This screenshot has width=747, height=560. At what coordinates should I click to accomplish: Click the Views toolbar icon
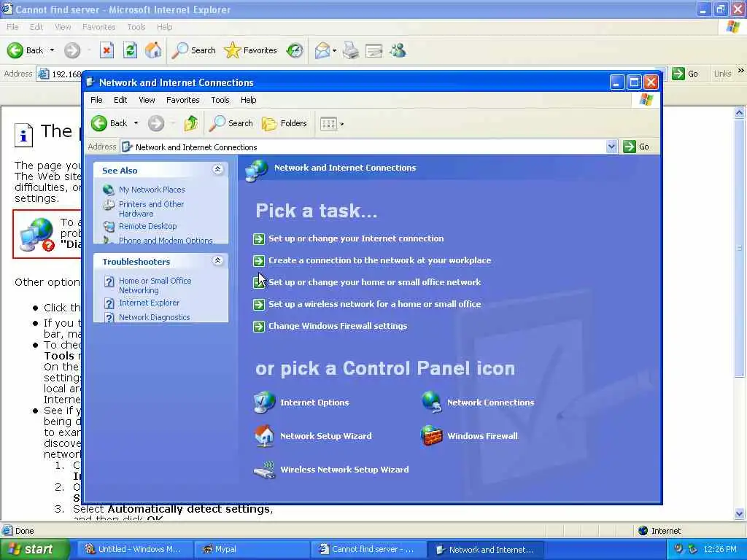pyautogui.click(x=328, y=124)
